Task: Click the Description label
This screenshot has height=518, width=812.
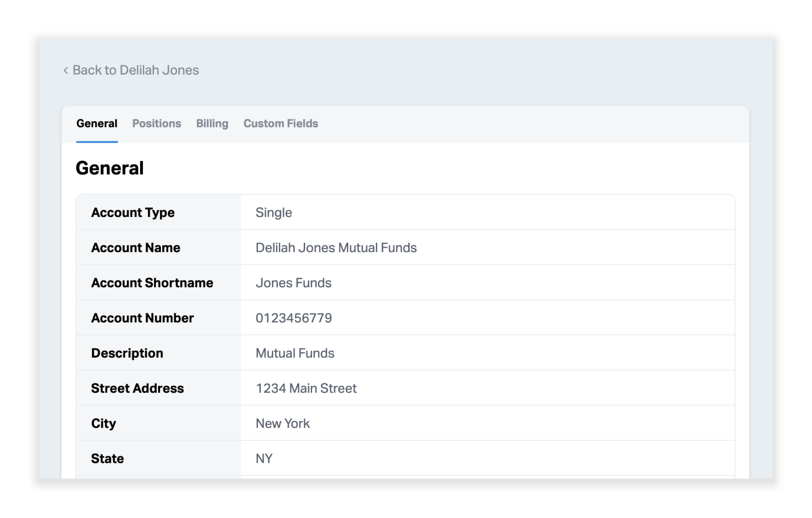Action: (x=127, y=353)
